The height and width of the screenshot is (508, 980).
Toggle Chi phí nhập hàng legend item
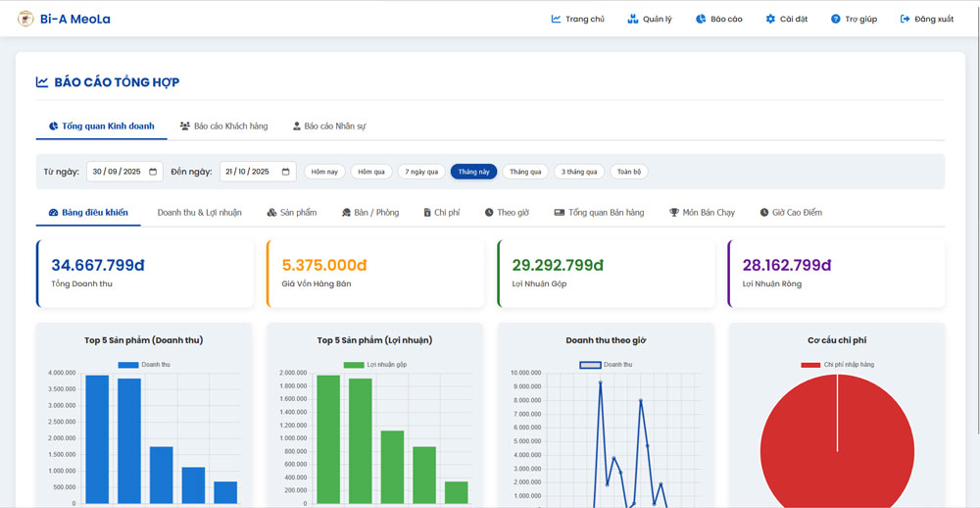pos(836,365)
